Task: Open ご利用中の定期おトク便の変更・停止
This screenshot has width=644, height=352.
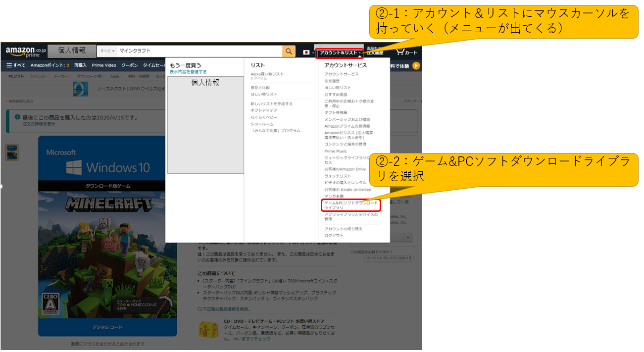Action: coord(349,103)
